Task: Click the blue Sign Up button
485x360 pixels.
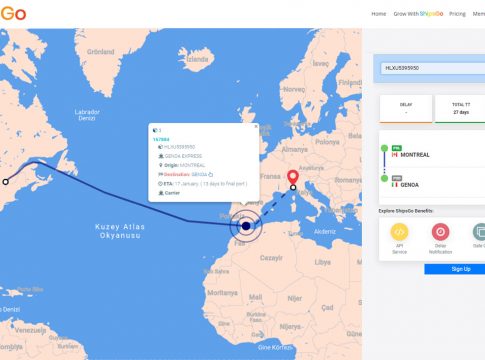Action: (455, 269)
